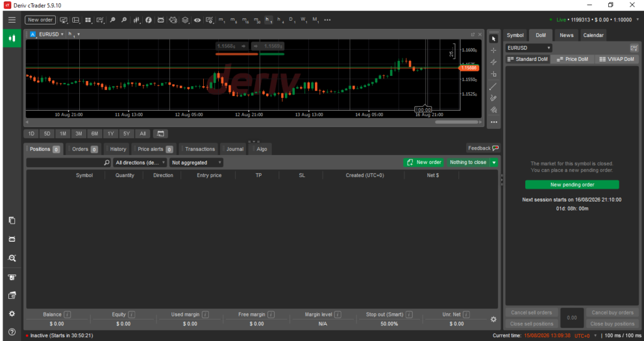Screen dimensions: 644x341
Task: Open more drawing tools ellipsis
Action: point(494,122)
